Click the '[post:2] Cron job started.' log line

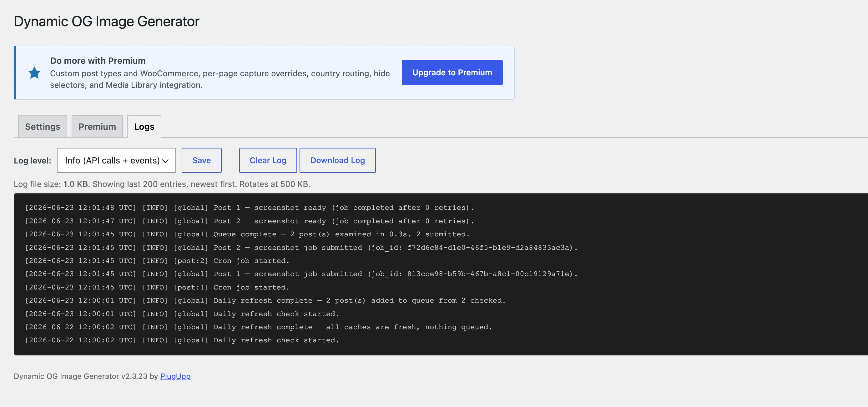click(x=157, y=261)
